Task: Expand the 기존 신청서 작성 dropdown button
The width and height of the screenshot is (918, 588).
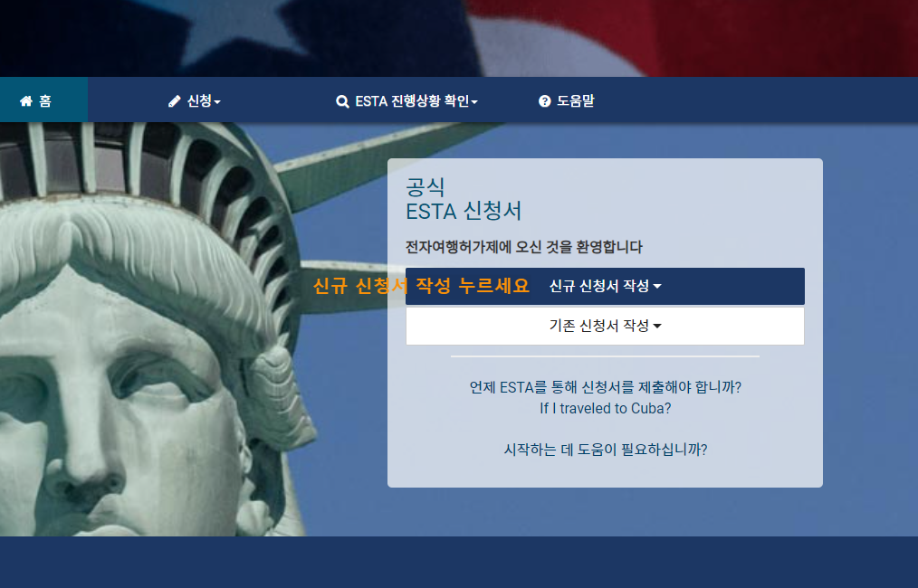Action: 605,326
